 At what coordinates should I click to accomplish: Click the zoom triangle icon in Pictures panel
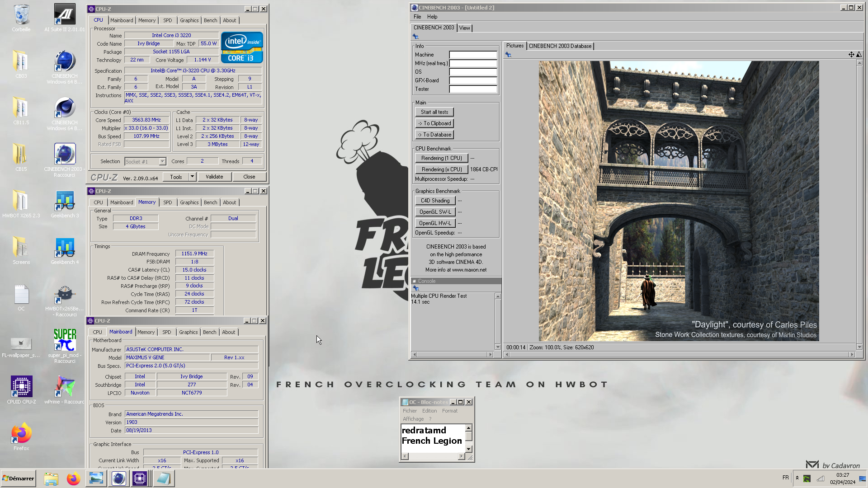859,55
